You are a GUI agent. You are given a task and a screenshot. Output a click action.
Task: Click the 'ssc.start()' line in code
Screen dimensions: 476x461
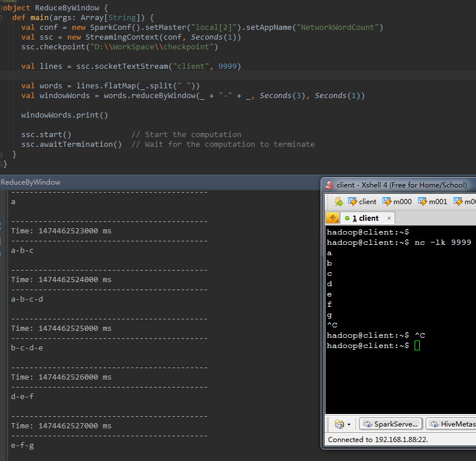[x=46, y=134]
